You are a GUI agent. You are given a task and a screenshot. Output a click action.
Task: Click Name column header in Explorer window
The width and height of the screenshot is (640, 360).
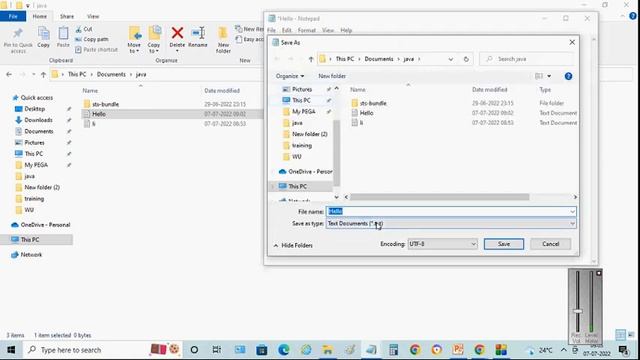tap(90, 91)
